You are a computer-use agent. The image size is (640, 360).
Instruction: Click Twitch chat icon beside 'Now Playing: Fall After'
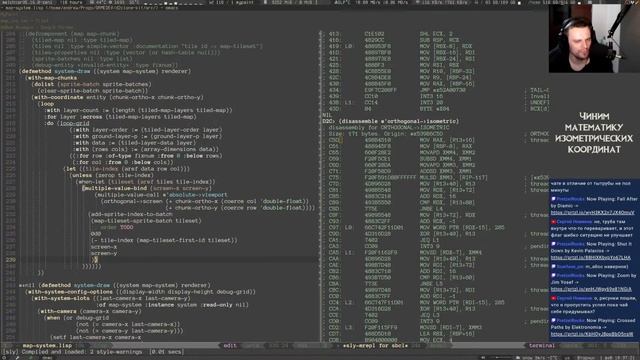point(553,199)
